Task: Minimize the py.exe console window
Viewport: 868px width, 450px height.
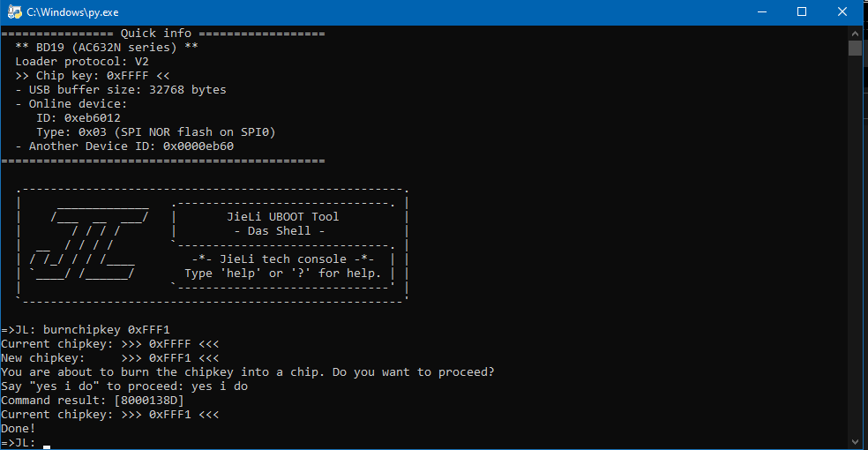Action: 762,11
